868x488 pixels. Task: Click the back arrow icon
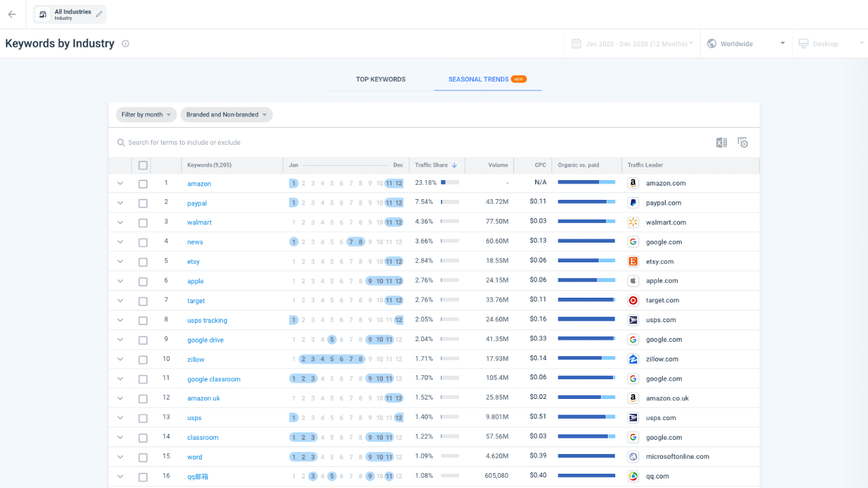[x=12, y=14]
